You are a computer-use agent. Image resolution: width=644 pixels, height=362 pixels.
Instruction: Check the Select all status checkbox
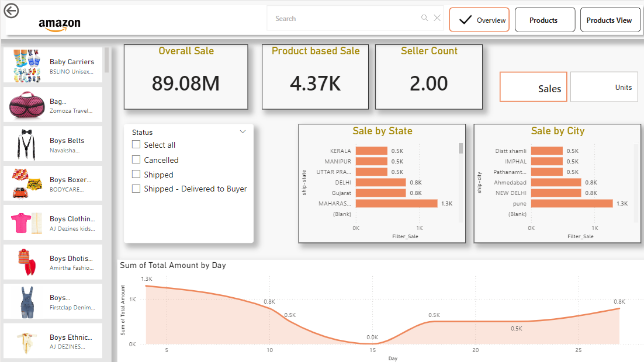tap(136, 146)
